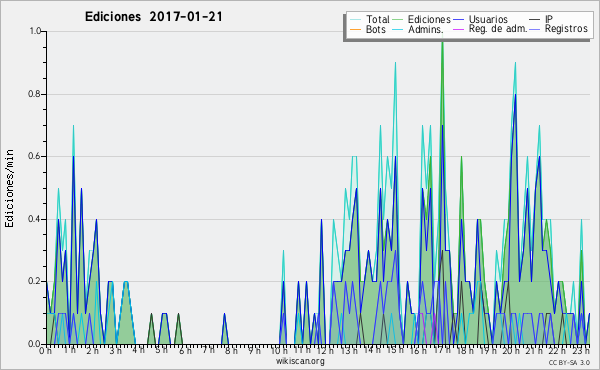
Task: Click the Admins. legend entry
Action: (418, 29)
